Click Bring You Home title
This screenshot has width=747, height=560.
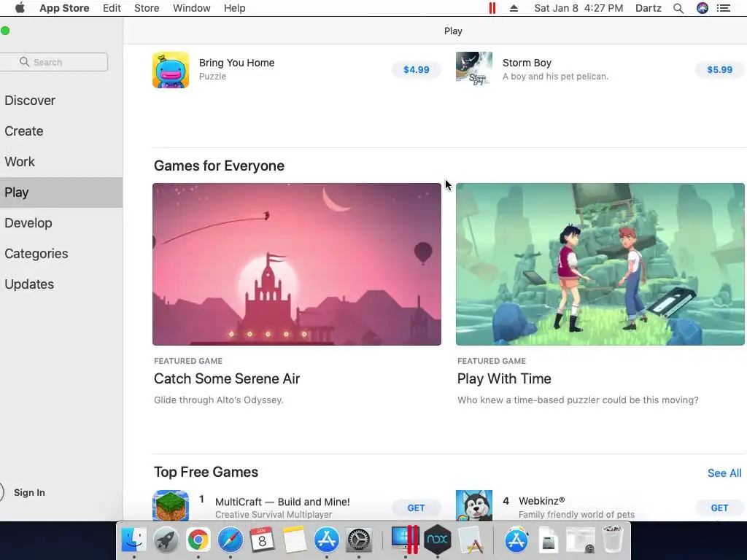pos(237,63)
